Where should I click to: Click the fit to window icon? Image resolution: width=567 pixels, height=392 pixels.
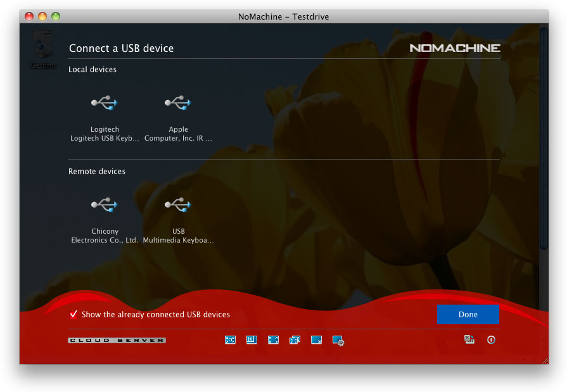(230, 340)
